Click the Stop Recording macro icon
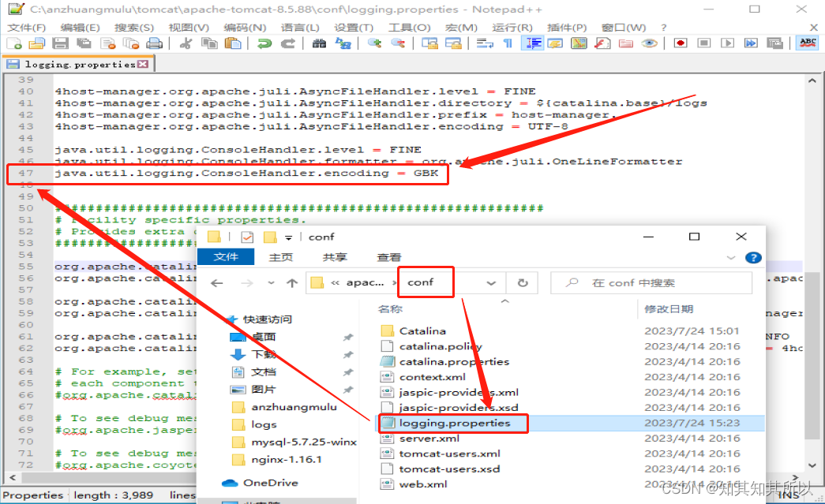Viewport: 825px width, 504px height. coord(704,43)
